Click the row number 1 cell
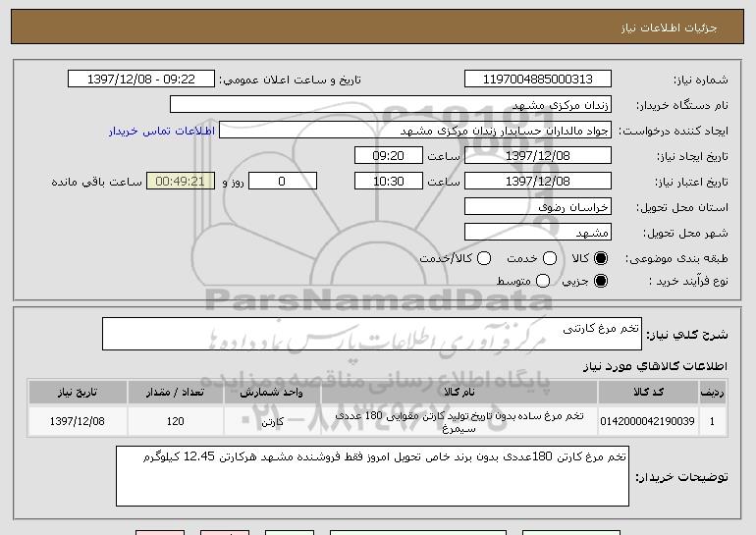Image resolution: width=756 pixels, height=535 pixels. pyautogui.click(x=713, y=421)
